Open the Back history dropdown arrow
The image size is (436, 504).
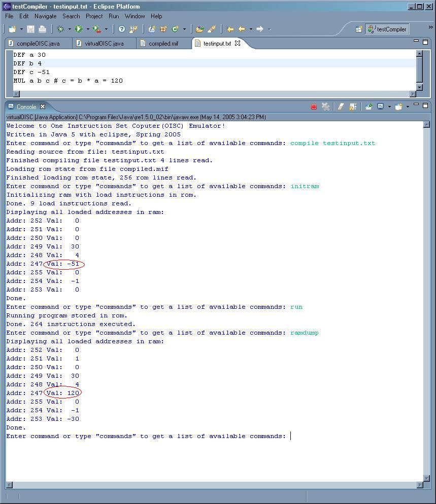251,29
